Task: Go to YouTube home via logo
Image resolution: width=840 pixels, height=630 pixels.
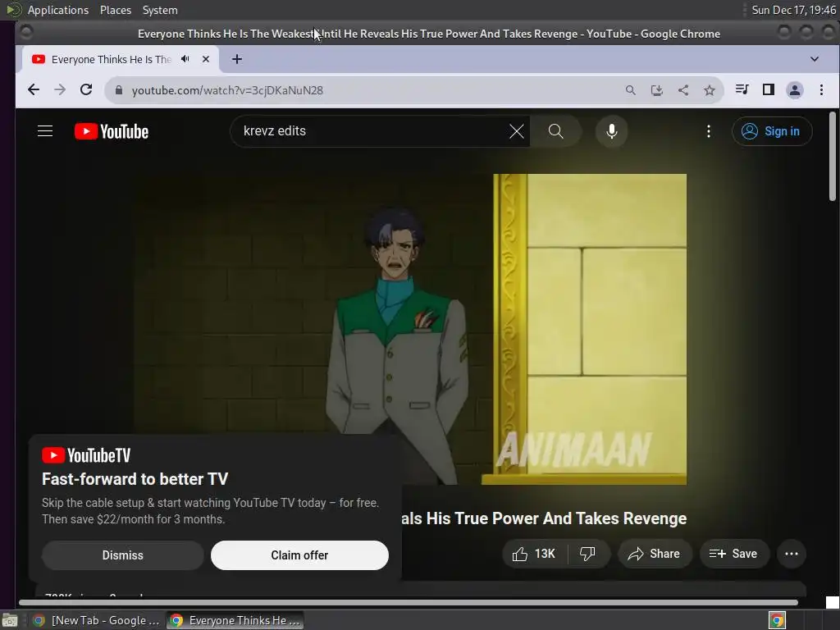Action: (112, 131)
